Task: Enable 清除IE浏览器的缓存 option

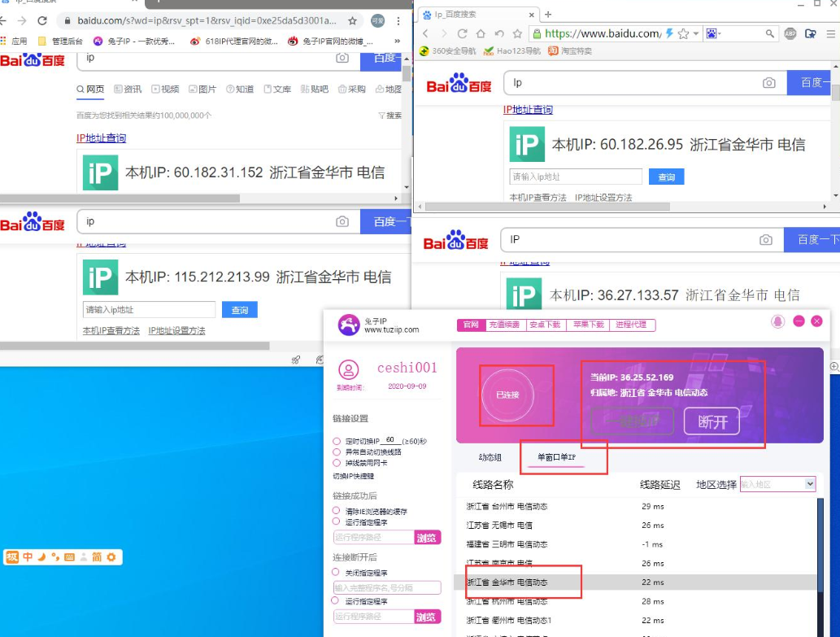Action: pyautogui.click(x=337, y=511)
